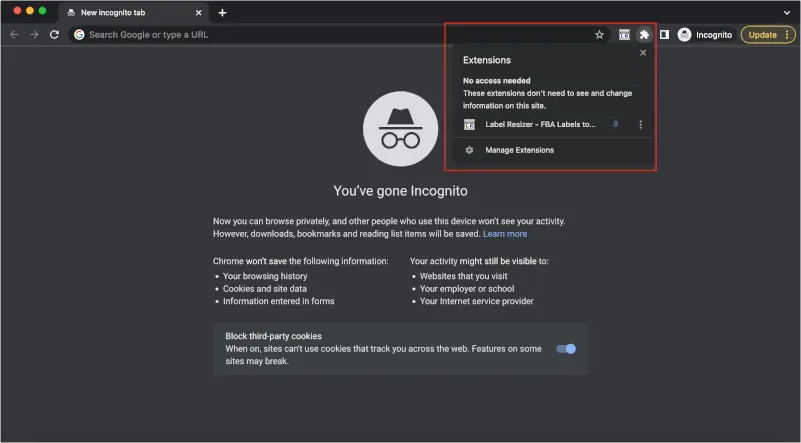Click the puzzle-piece Extensions icon
Image resolution: width=801 pixels, height=443 pixels.
644,35
